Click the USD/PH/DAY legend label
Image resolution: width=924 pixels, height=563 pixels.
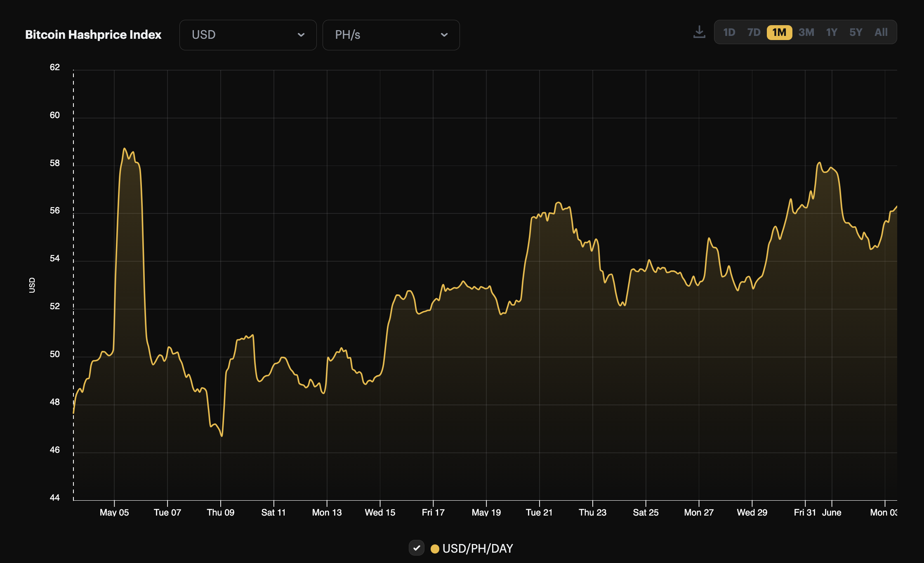(478, 548)
